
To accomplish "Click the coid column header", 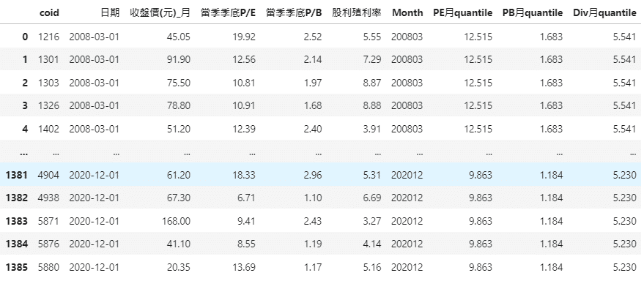I will click(x=49, y=12).
